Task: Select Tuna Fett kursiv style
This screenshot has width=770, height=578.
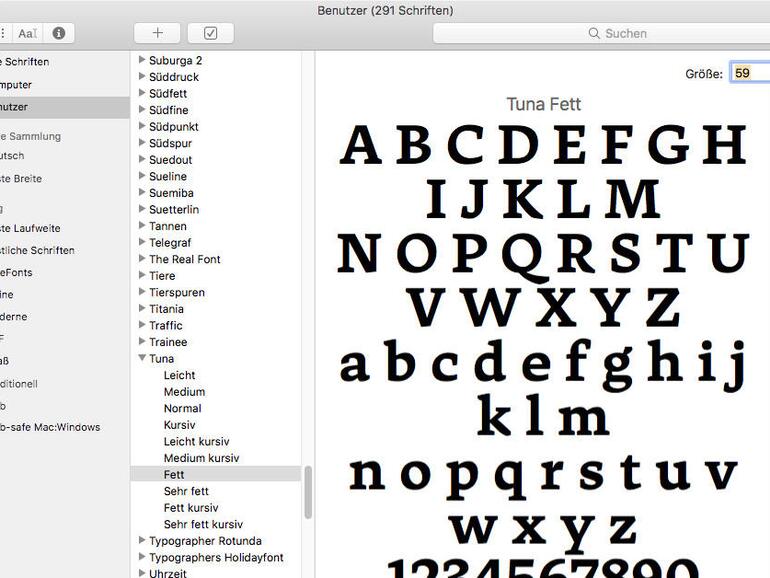Action: coord(191,508)
